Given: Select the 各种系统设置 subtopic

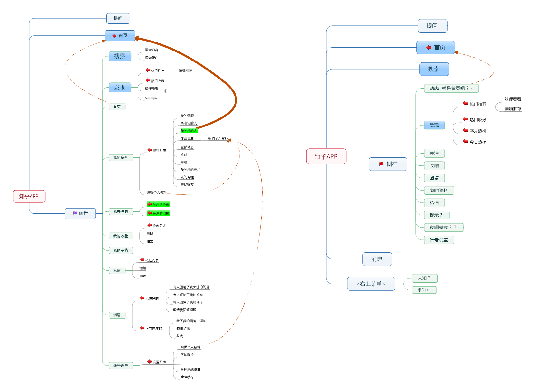Looking at the screenshot, I should [190, 370].
